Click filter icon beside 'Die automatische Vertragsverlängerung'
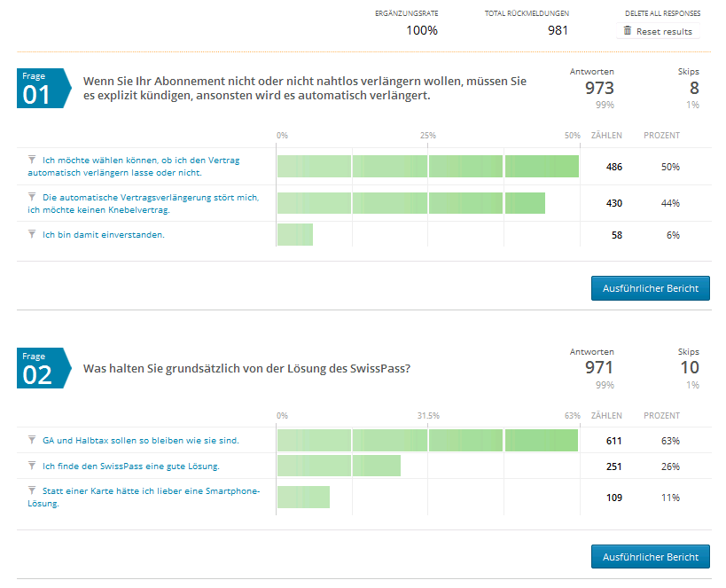Image resolution: width=726 pixels, height=588 pixels. click(32, 197)
